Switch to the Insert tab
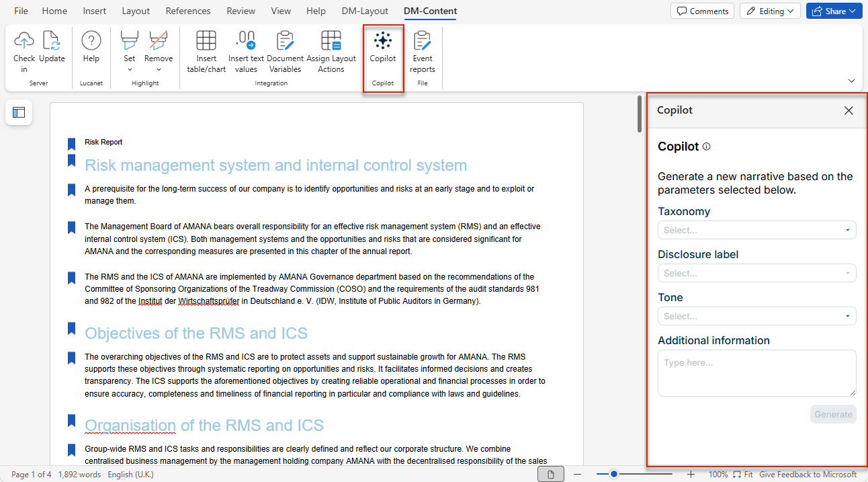 point(94,11)
